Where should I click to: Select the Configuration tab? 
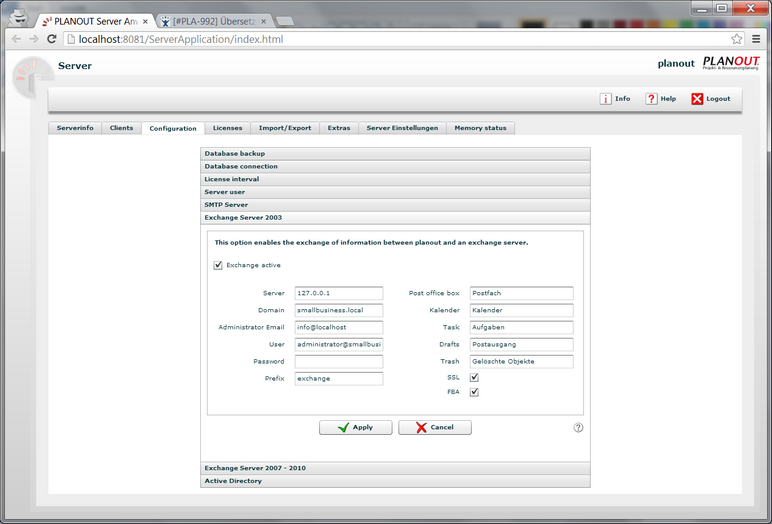coord(173,128)
